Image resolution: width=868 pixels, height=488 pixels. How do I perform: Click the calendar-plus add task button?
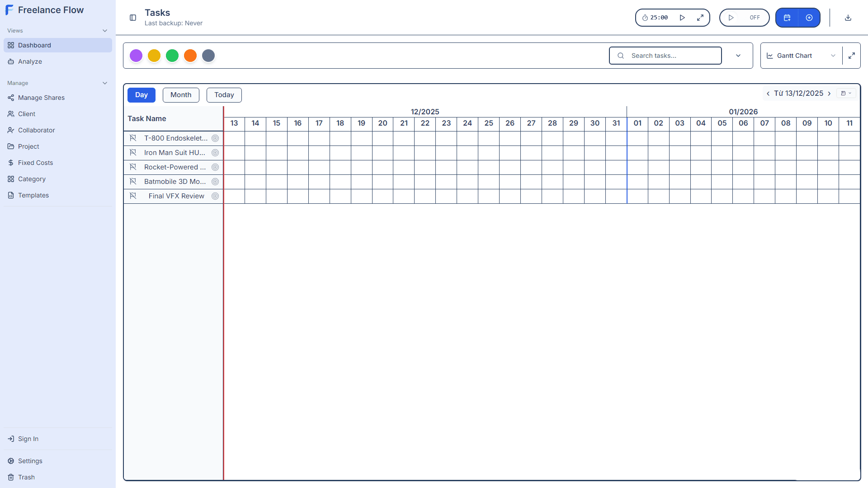787,18
